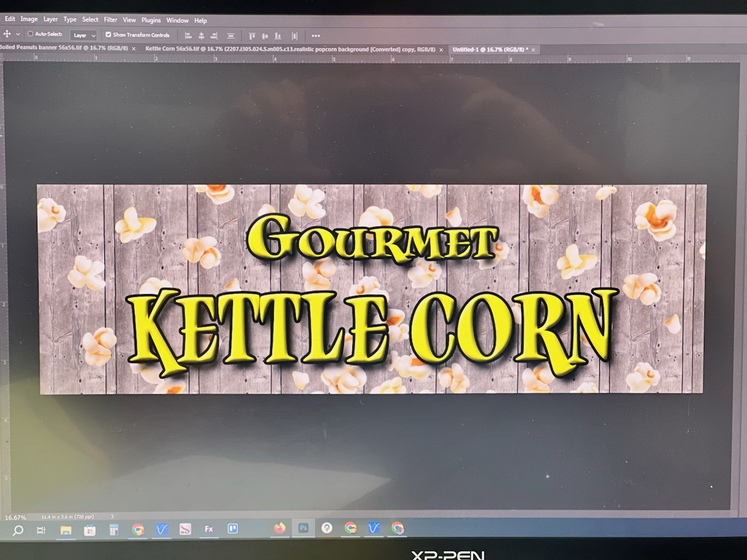
Task: Open the Window menu
Action: [177, 20]
